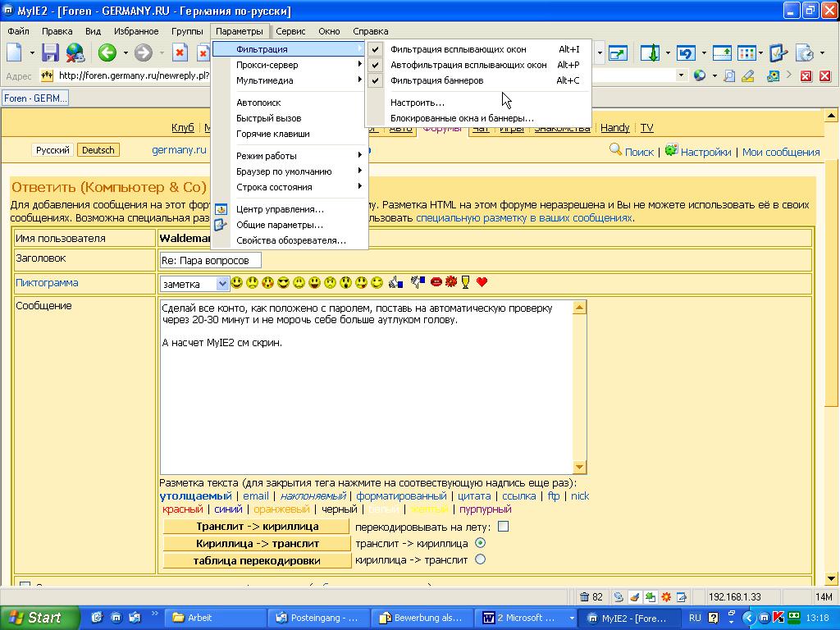Expand the Браузер по умолчанию submenu
The height and width of the screenshot is (630, 840).
click(290, 171)
